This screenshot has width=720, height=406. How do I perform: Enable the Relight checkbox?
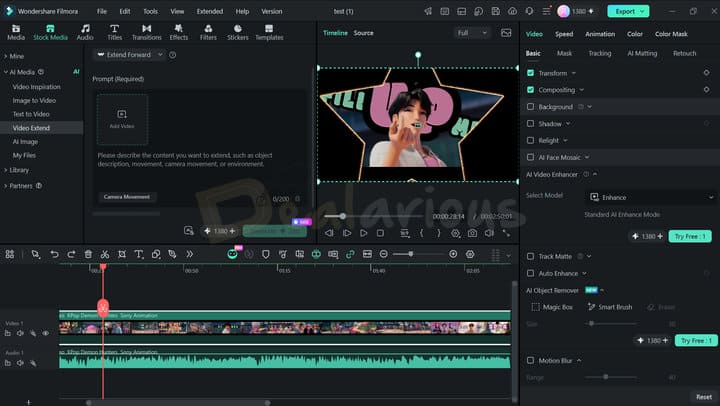pos(530,140)
